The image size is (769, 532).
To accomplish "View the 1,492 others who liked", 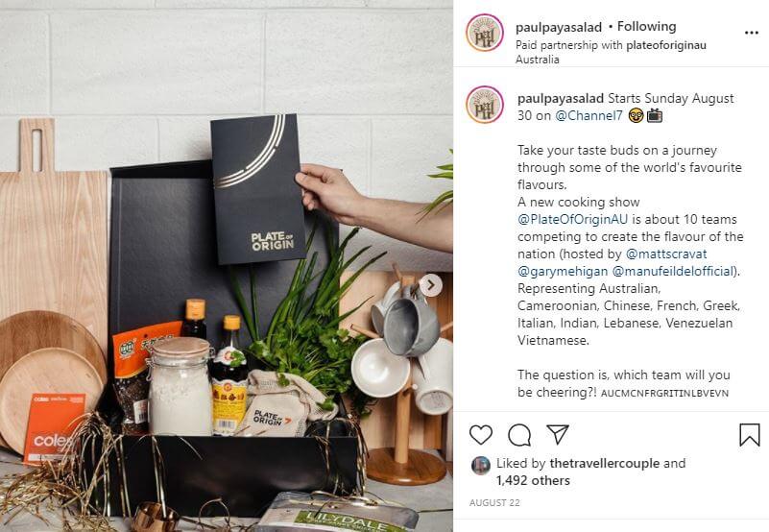I will tap(533, 480).
